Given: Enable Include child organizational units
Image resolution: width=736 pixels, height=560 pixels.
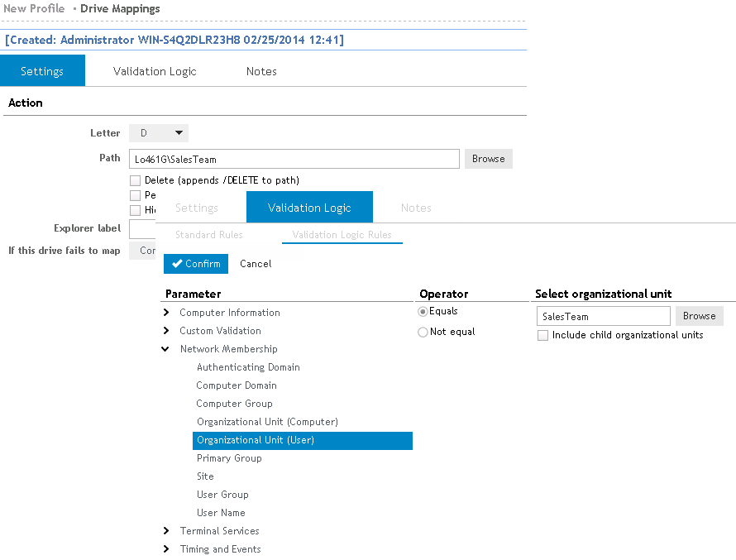Looking at the screenshot, I should pos(542,335).
